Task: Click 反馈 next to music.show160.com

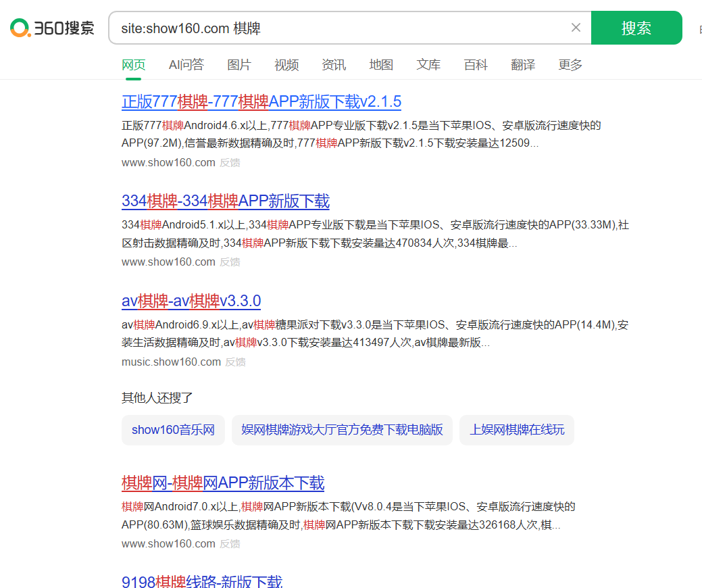Action: tap(236, 362)
